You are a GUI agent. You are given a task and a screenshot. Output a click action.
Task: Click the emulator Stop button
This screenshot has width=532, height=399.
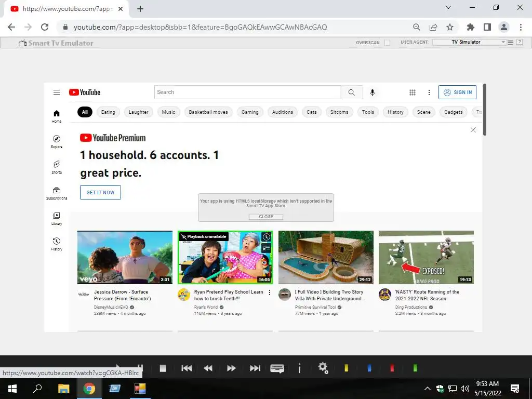(163, 368)
